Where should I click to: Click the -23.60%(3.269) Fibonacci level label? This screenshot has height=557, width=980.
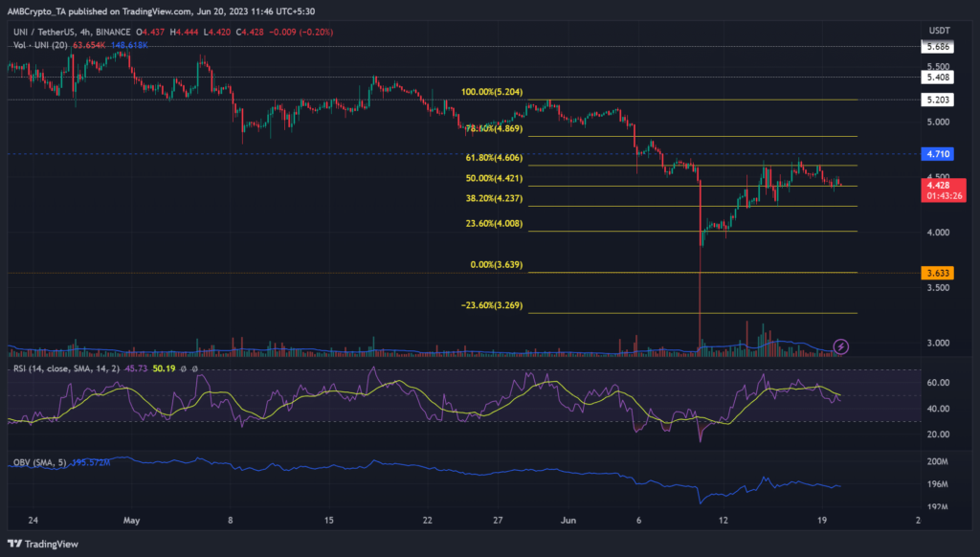(x=490, y=307)
